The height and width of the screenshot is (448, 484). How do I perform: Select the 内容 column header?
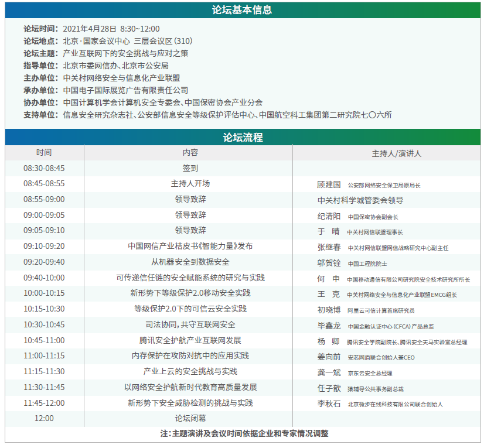coord(190,153)
